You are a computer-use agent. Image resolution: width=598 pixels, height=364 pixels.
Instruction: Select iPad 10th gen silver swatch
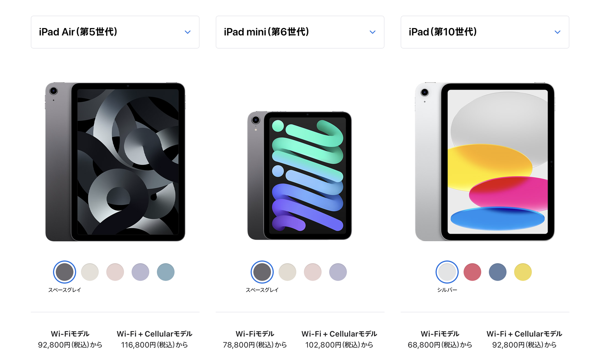pos(447,272)
